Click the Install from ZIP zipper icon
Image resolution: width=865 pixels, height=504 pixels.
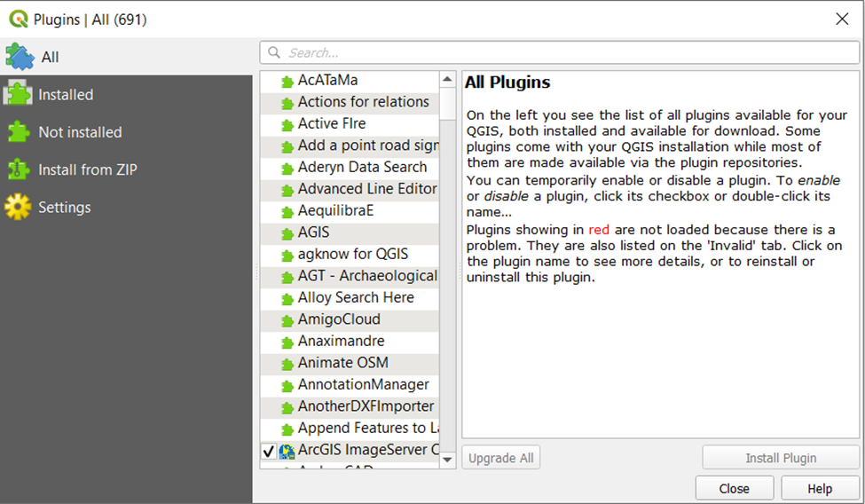(18, 169)
